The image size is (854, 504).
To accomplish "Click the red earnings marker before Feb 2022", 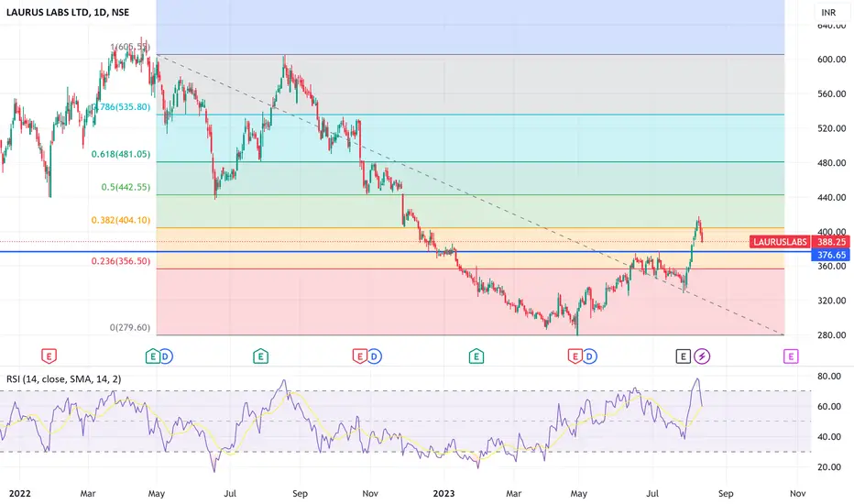I will tap(49, 356).
